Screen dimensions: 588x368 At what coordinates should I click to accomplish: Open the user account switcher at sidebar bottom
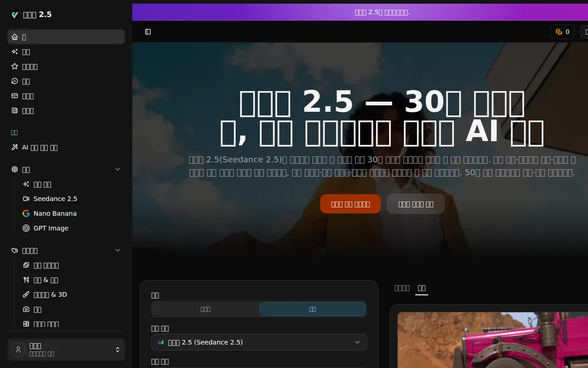click(x=66, y=350)
